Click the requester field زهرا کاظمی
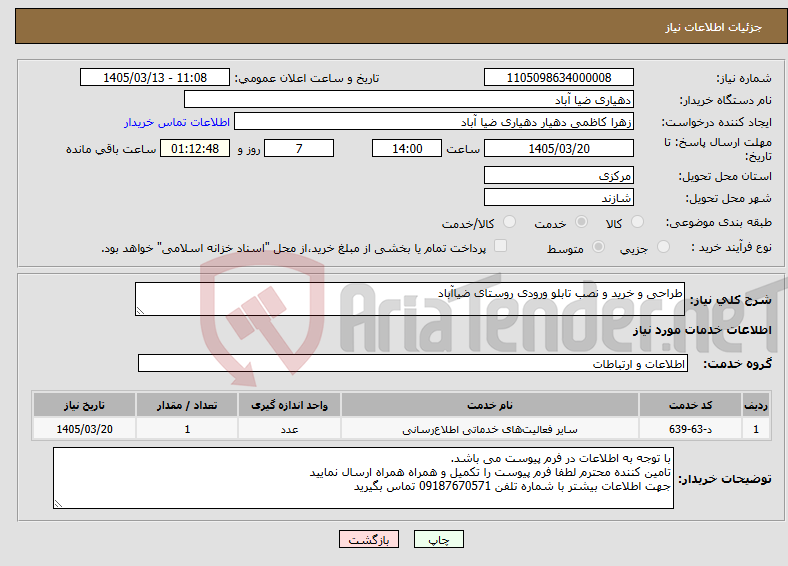 tap(434, 122)
